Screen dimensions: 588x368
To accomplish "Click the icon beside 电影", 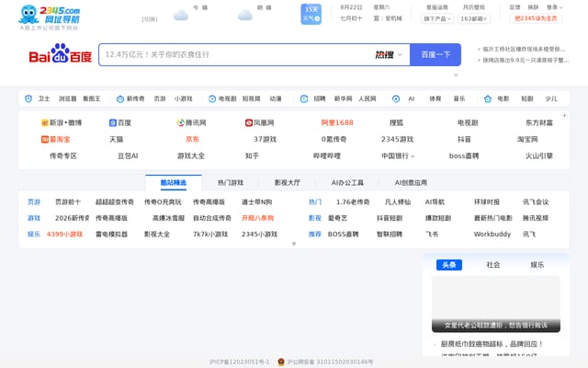I will [x=488, y=98].
